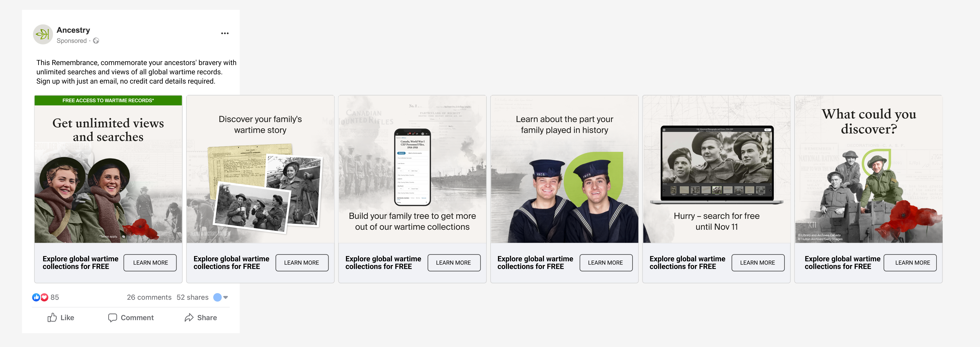Open the three-dot post options menu
The height and width of the screenshot is (347, 980).
(225, 34)
